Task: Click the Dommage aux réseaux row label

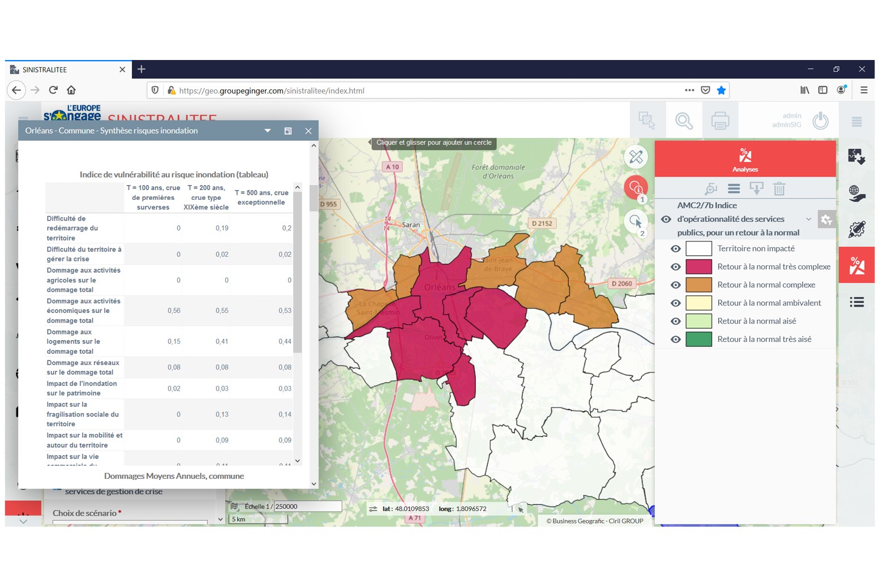Action: (x=83, y=368)
